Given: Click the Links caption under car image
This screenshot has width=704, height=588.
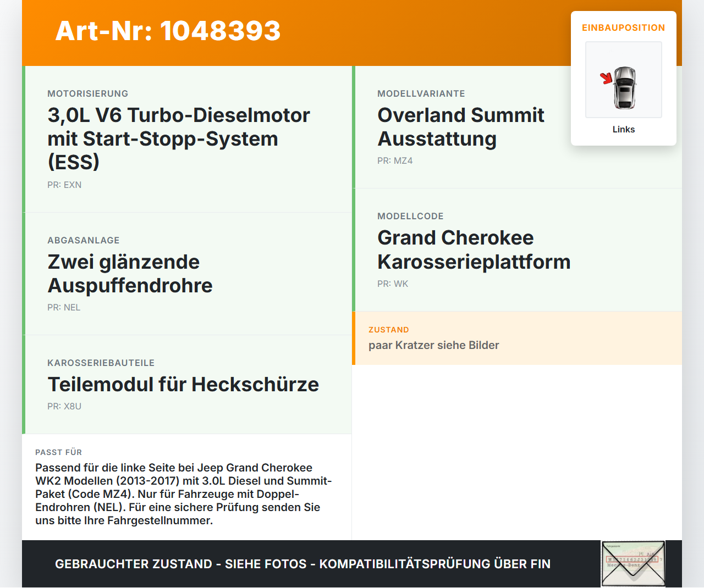Looking at the screenshot, I should tap(624, 129).
